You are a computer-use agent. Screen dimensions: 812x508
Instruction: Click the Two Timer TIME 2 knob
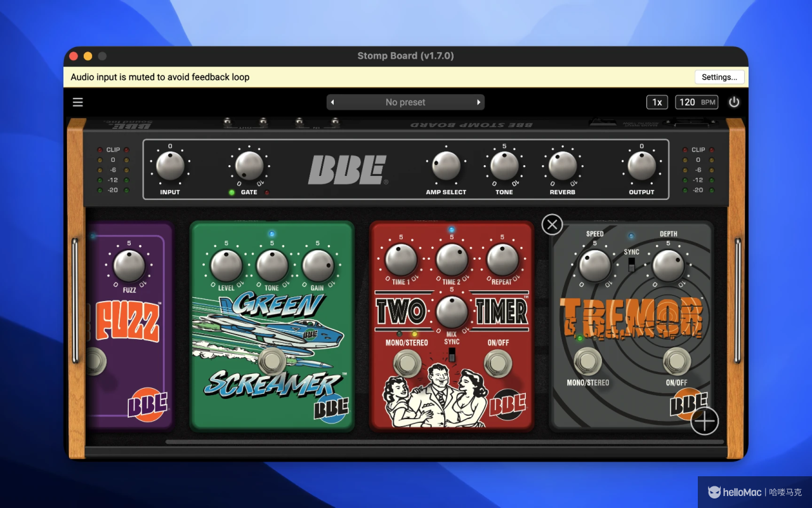[x=452, y=260]
